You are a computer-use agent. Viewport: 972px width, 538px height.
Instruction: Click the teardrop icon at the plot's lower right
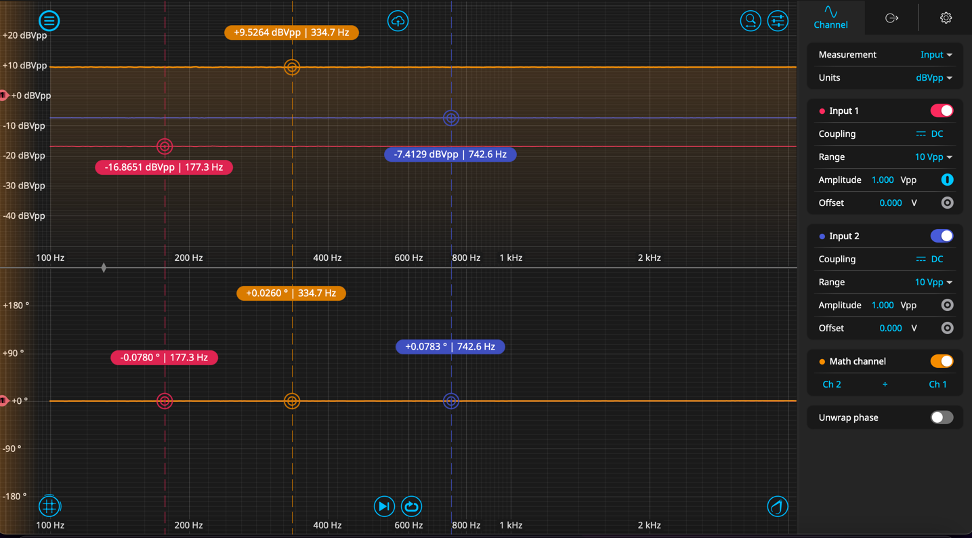[x=777, y=506]
